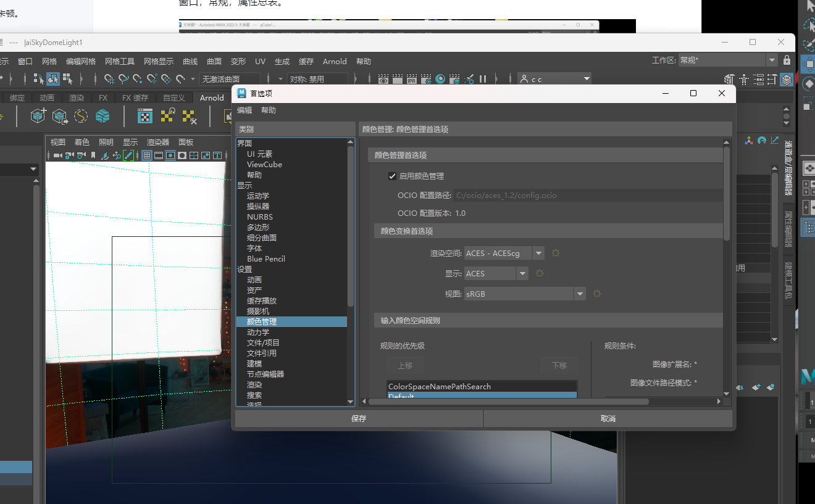
Task: Switch to FX 缓存 shelf tab
Action: (x=135, y=97)
